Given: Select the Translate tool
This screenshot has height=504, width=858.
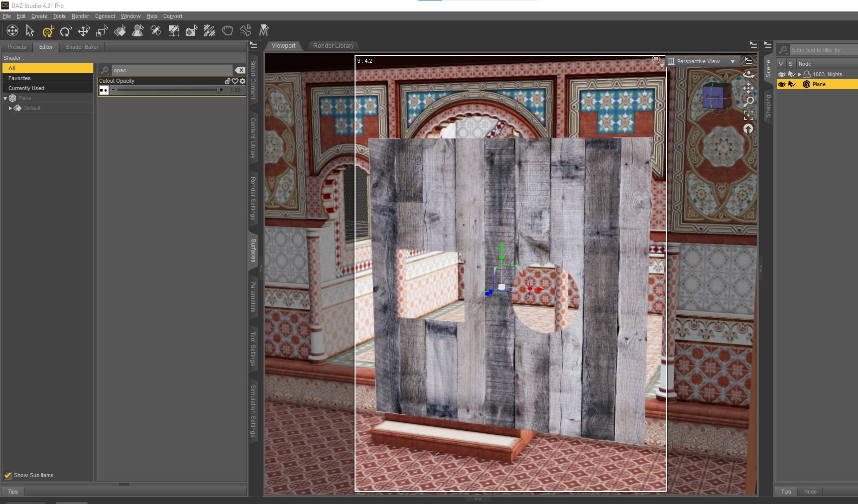Looking at the screenshot, I should pyautogui.click(x=84, y=31).
